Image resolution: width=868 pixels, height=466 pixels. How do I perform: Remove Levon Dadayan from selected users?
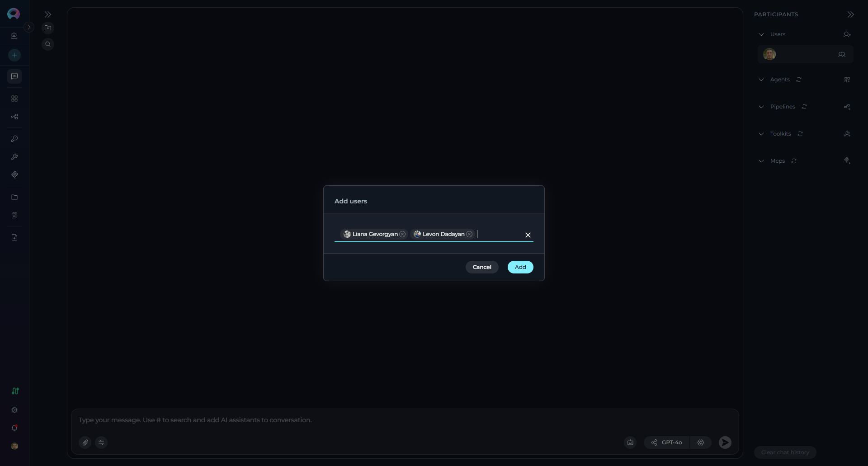pos(469,234)
